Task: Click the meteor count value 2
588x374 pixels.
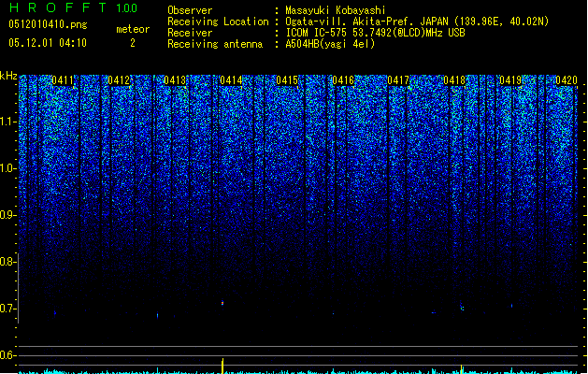Action: tap(133, 43)
